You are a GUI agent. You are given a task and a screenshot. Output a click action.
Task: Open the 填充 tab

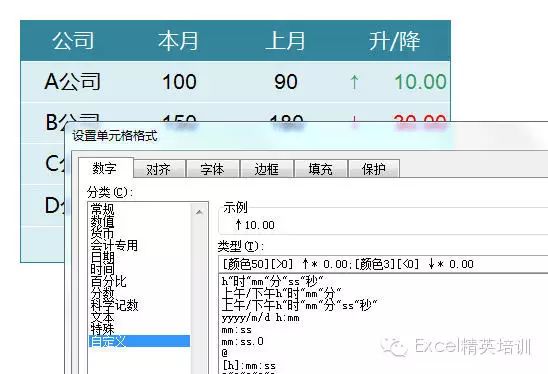point(320,169)
